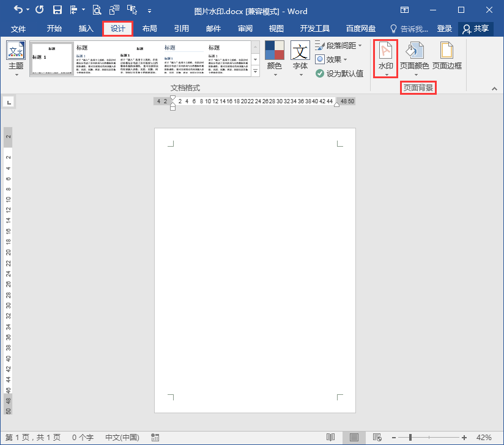Screen dimensions: 504x445
Task: Click the first line indent marker on ruler
Action: [172, 98]
